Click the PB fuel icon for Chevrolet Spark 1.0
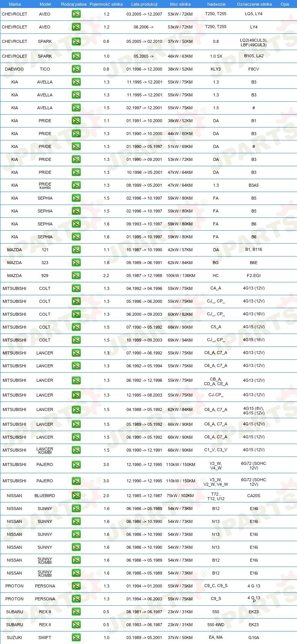This screenshot has height=644, width=297. click(76, 56)
